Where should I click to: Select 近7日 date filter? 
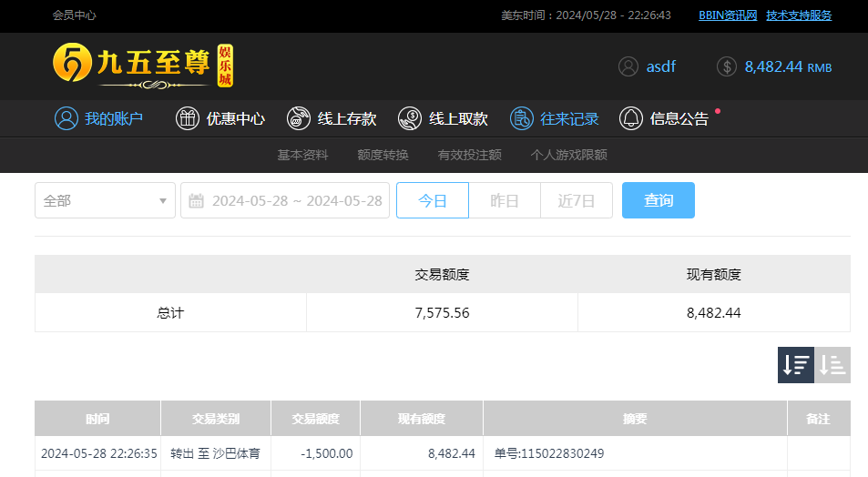(576, 200)
